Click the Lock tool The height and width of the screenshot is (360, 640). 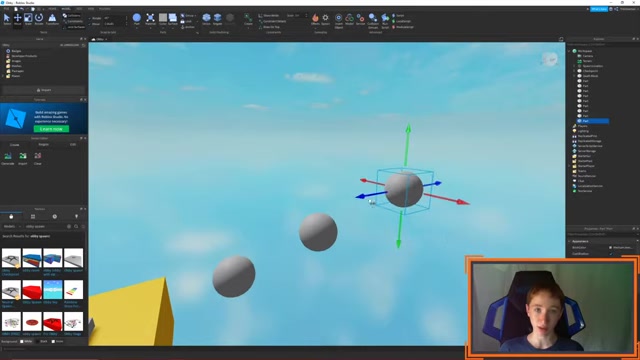(x=186, y=21)
